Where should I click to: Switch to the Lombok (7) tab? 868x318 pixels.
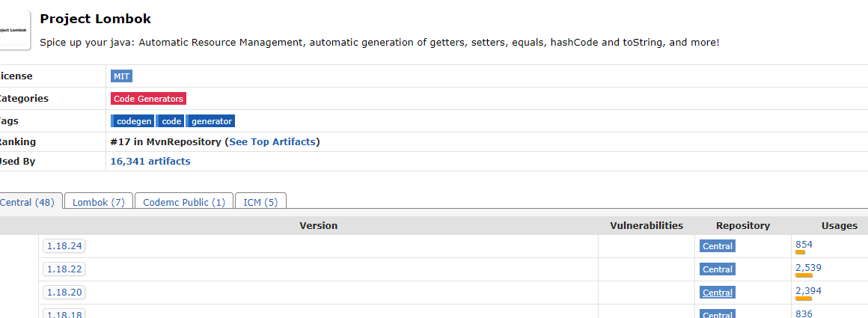click(x=99, y=202)
